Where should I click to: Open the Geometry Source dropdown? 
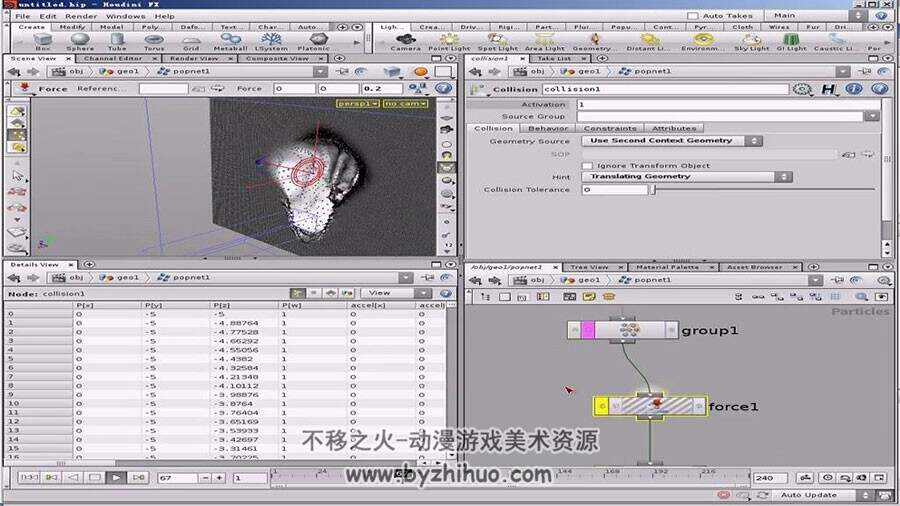pyautogui.click(x=672, y=141)
